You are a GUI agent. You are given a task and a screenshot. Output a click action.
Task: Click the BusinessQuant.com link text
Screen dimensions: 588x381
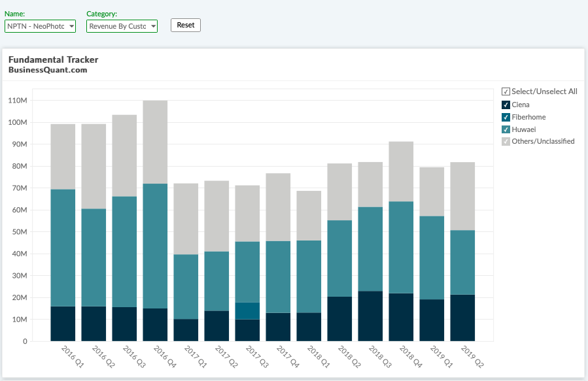[x=48, y=70]
